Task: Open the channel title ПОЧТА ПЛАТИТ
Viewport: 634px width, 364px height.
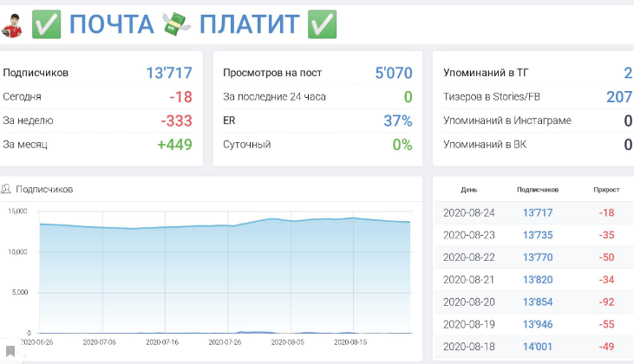Action: coord(185,24)
